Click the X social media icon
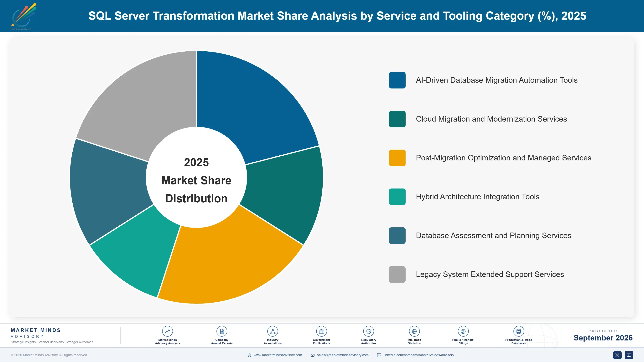644x362 pixels. click(617, 355)
